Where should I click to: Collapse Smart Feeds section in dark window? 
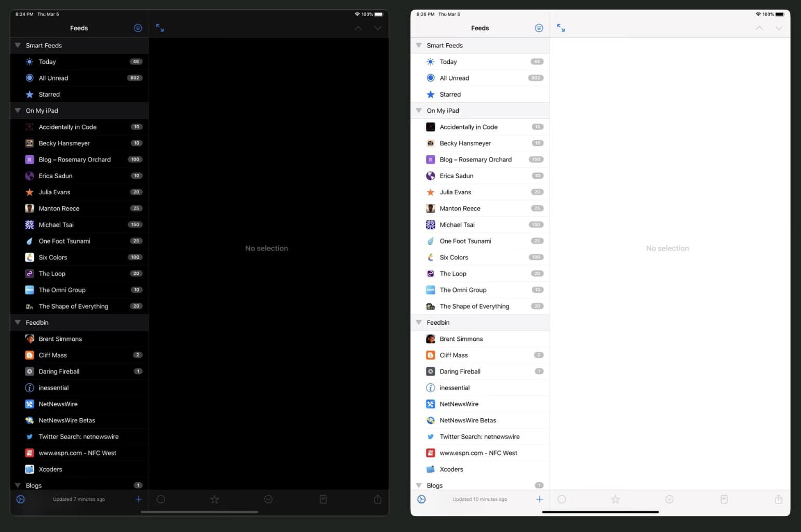18,45
